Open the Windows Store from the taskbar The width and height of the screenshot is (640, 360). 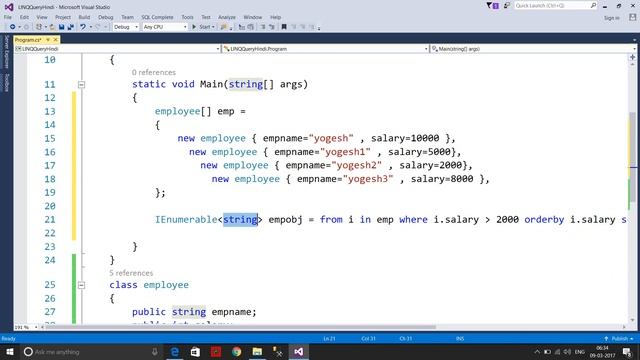(195, 351)
